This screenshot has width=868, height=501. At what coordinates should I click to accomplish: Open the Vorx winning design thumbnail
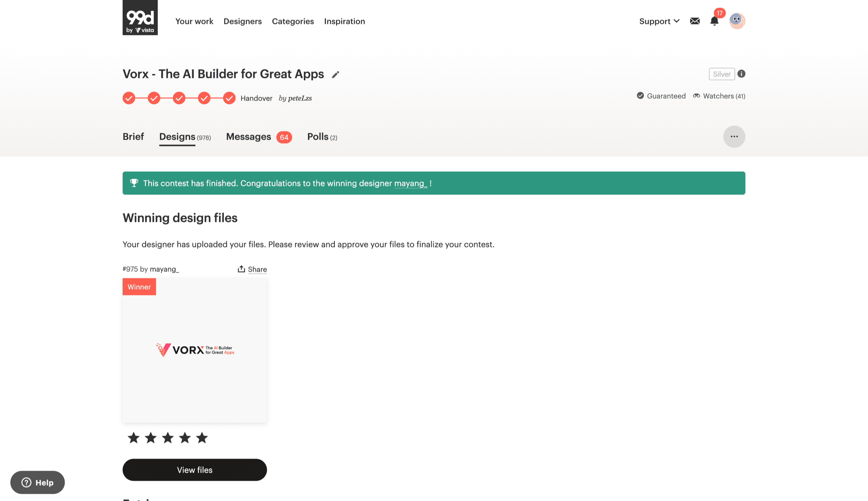click(x=195, y=350)
